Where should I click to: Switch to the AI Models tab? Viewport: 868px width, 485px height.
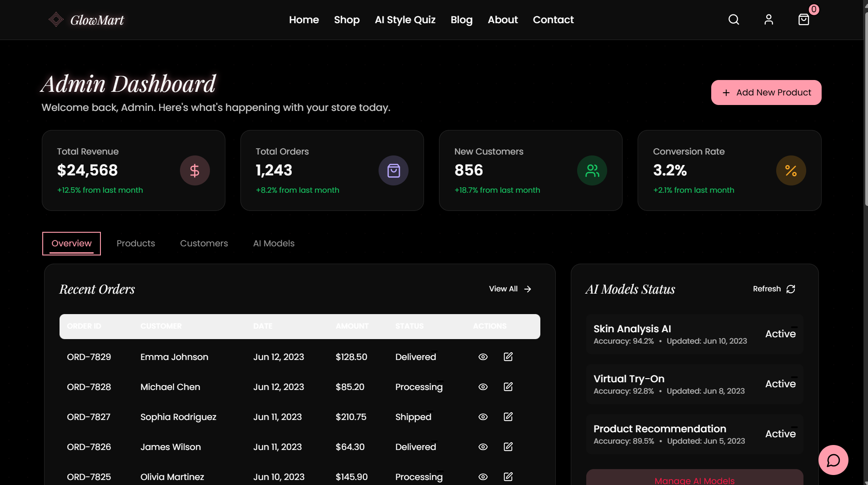click(x=274, y=244)
